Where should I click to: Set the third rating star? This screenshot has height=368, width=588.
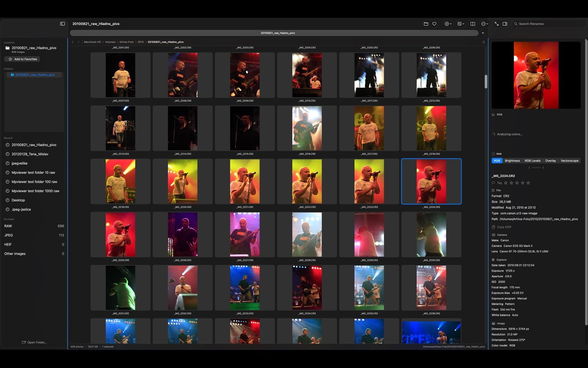[x=517, y=183]
